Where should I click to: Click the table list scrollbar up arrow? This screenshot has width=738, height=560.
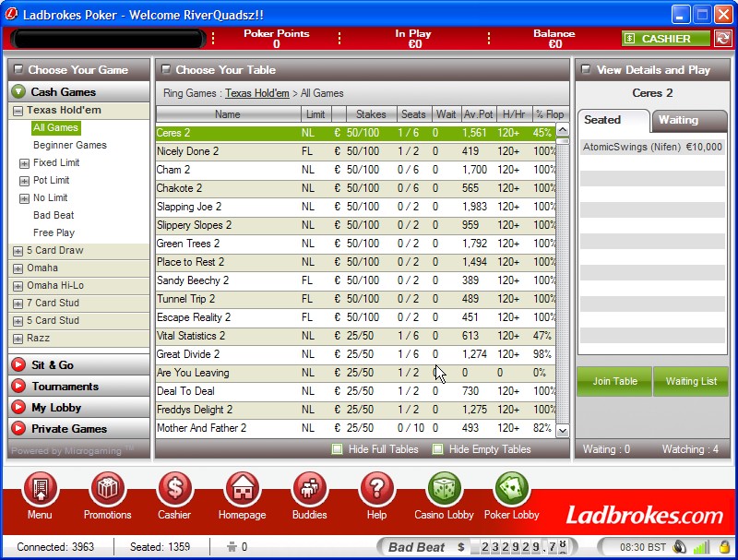pyautogui.click(x=563, y=129)
